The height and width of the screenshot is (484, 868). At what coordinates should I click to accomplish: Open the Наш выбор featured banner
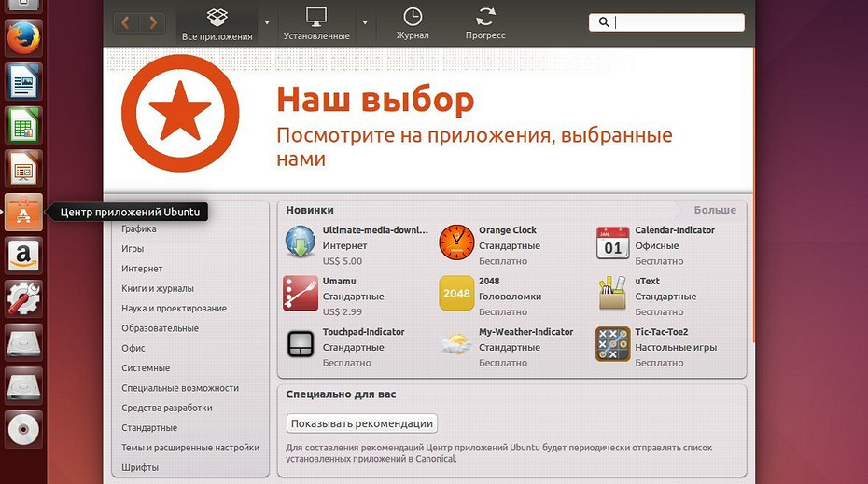click(x=427, y=118)
